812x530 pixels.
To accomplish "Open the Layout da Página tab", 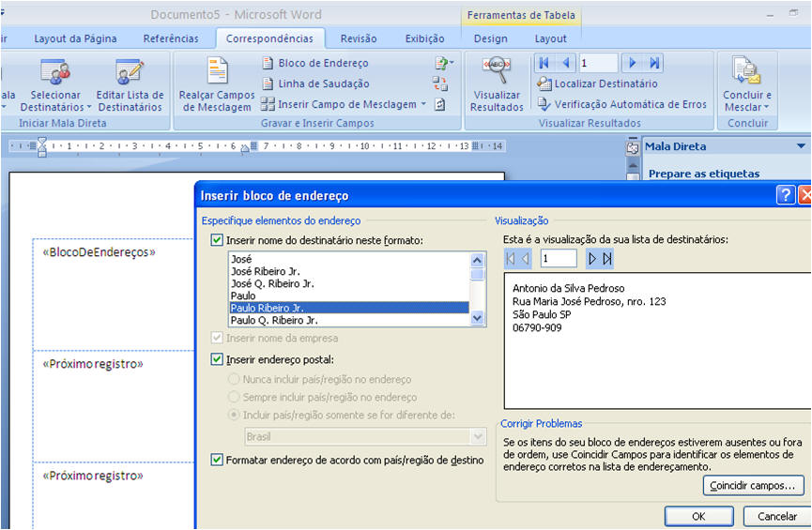I will (77, 38).
